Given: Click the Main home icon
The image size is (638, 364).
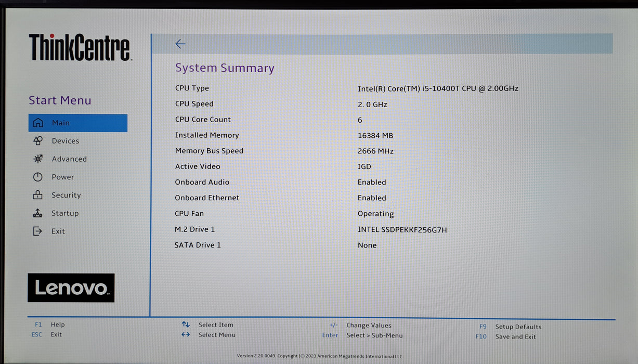Looking at the screenshot, I should coord(38,123).
